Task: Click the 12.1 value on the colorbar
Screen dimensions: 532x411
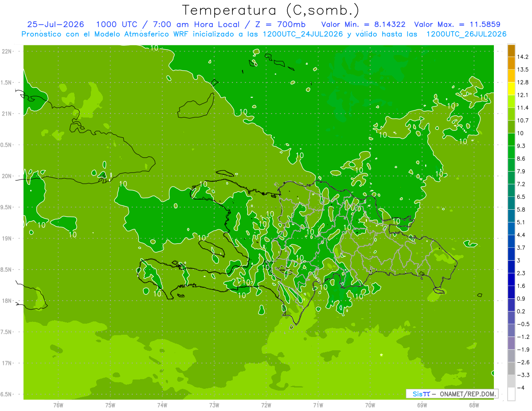Action: click(x=523, y=95)
